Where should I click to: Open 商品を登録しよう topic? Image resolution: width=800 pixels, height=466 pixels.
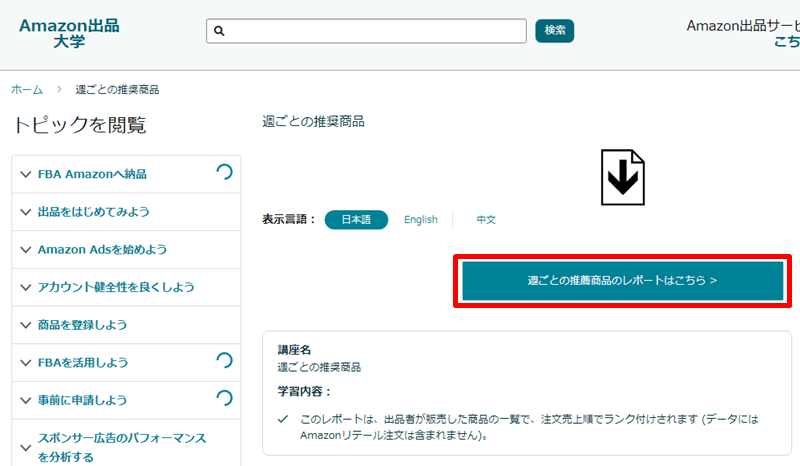(83, 325)
